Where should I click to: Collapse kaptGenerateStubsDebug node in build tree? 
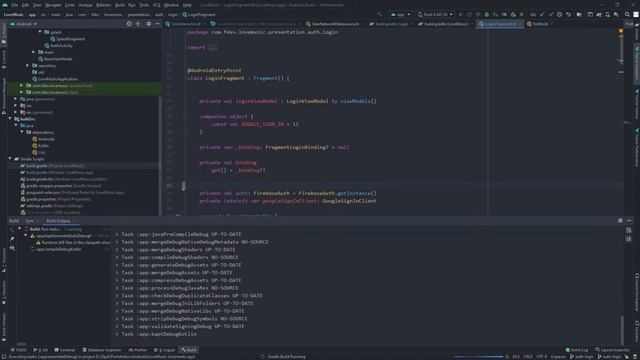(26, 236)
